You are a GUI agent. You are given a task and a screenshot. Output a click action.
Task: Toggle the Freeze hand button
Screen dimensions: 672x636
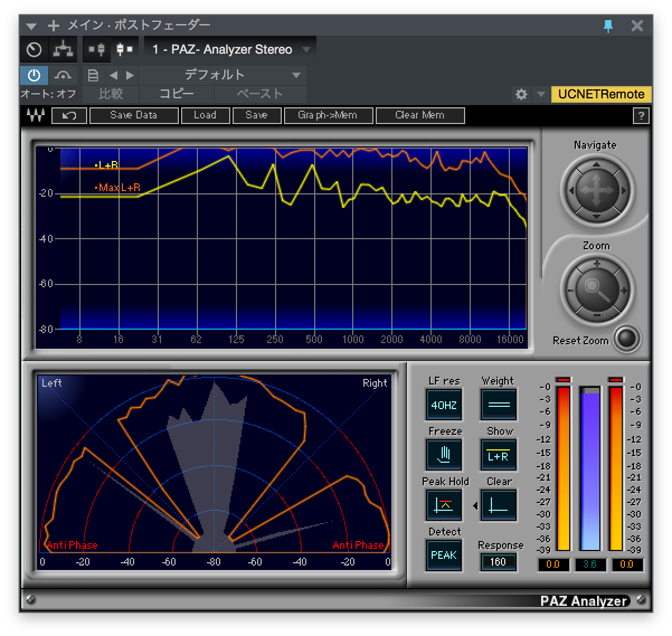pos(444,455)
